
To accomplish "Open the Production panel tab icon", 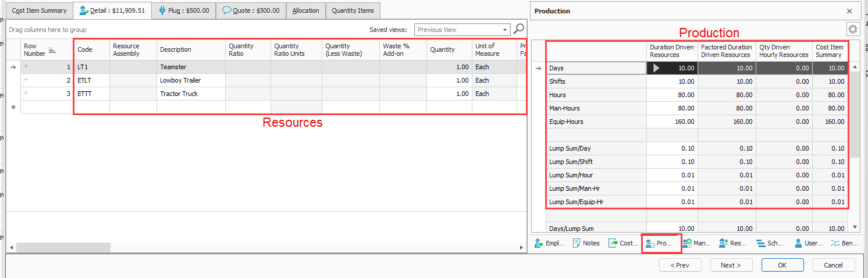I will [650, 244].
